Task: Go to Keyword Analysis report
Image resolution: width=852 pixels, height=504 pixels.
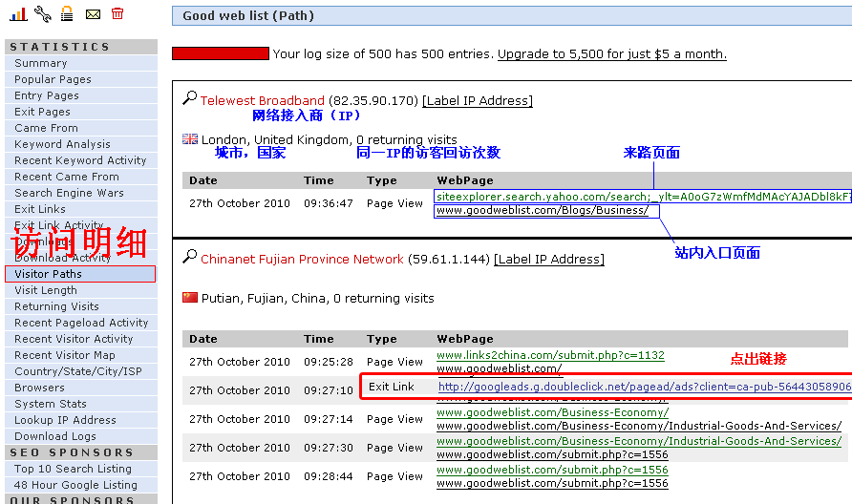Action: pyautogui.click(x=63, y=144)
